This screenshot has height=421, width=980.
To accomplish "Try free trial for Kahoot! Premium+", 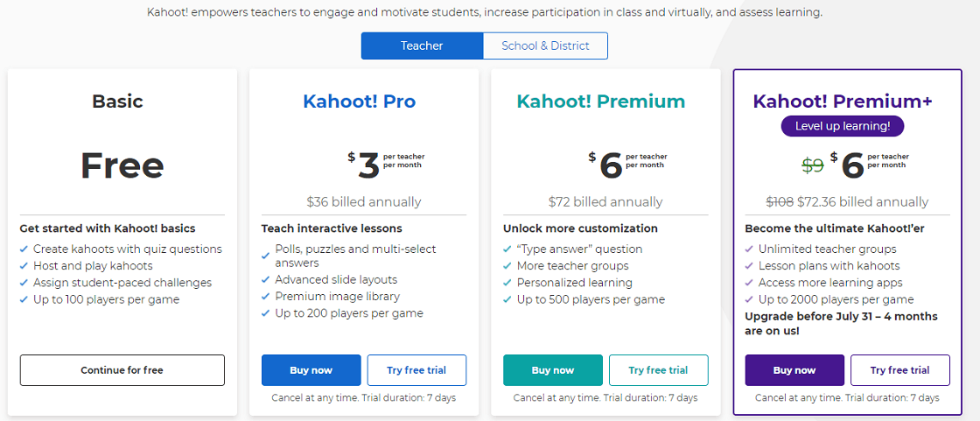I will 900,370.
